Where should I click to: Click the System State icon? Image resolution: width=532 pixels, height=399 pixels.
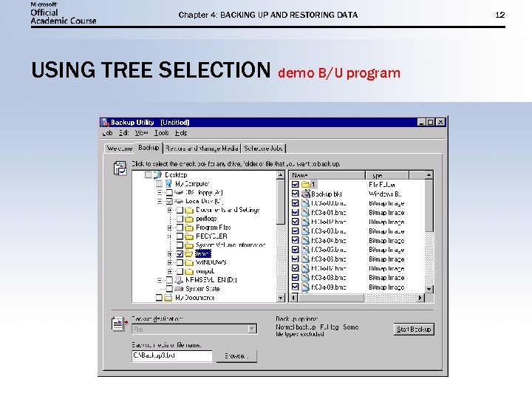pos(179,289)
